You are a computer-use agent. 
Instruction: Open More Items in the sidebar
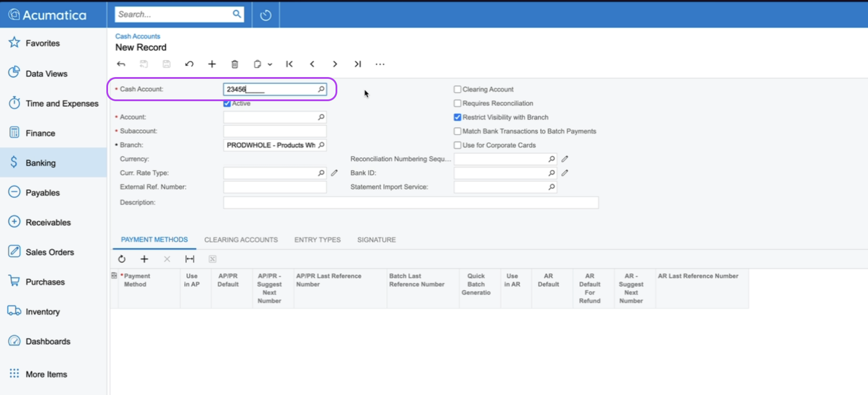point(53,374)
